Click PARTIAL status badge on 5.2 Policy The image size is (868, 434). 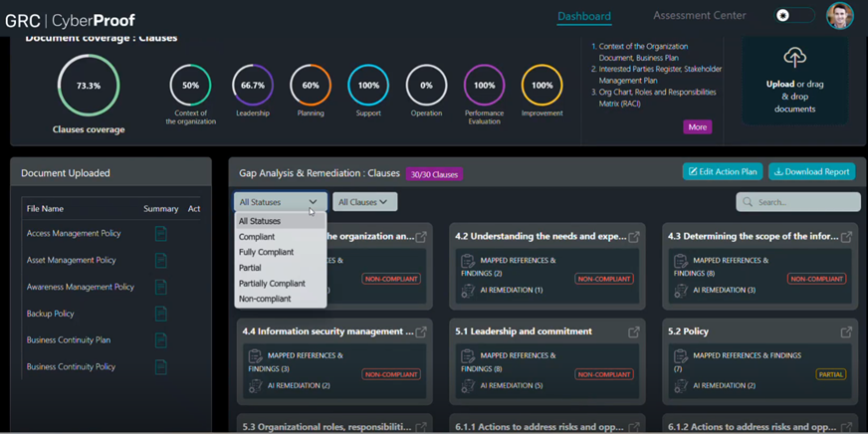click(x=831, y=374)
